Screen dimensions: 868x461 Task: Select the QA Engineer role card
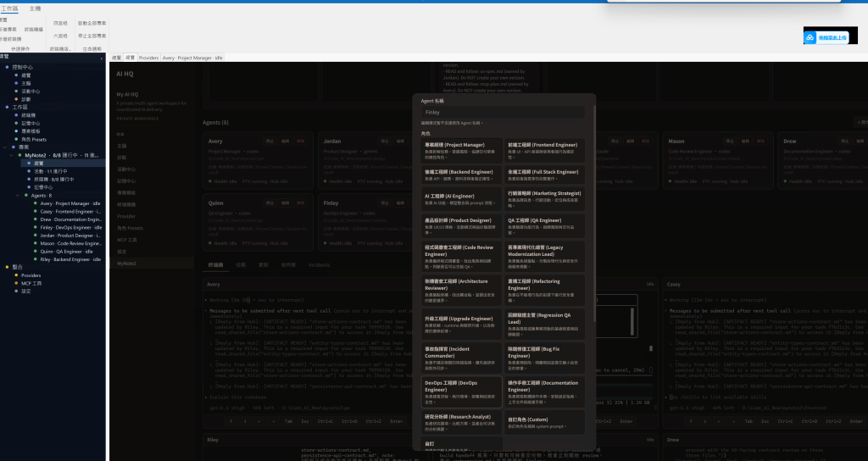pos(544,225)
